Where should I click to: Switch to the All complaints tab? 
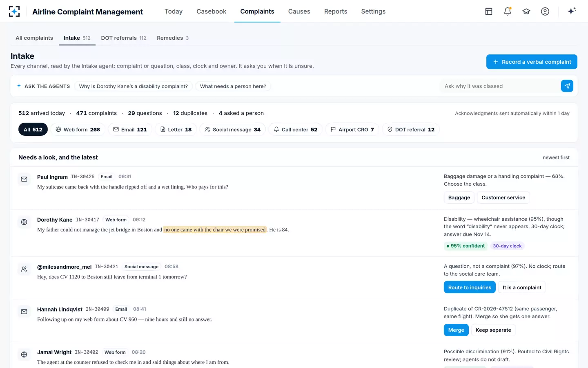point(34,38)
